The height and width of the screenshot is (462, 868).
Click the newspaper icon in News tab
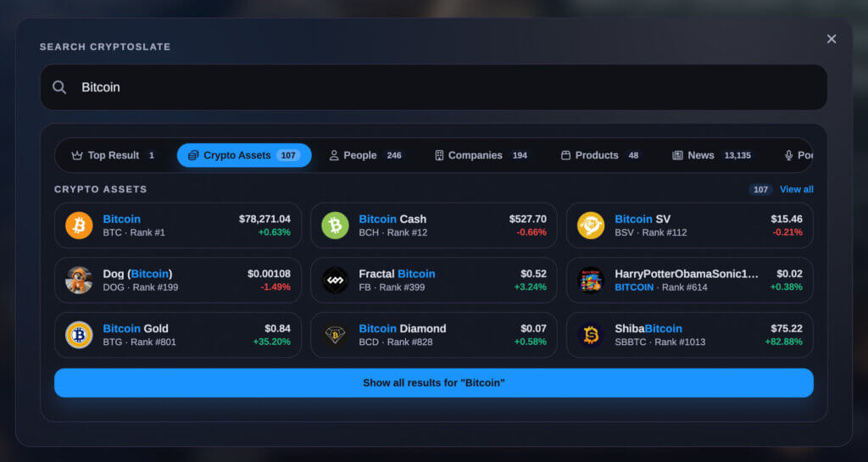677,155
